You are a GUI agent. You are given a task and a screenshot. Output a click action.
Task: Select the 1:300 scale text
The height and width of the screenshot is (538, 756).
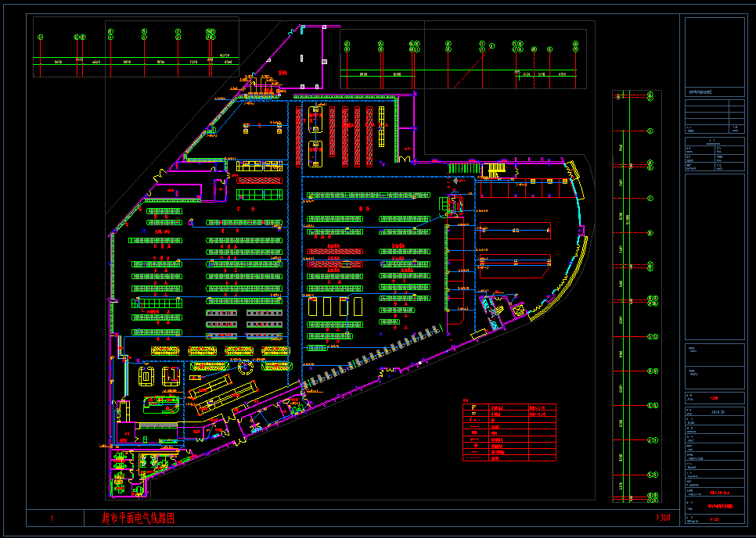pos(662,518)
